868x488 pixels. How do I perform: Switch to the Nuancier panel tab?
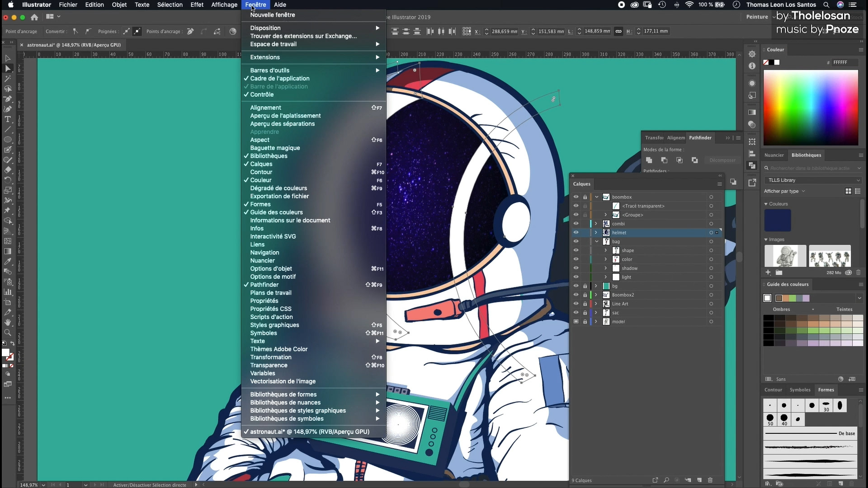pos(774,155)
